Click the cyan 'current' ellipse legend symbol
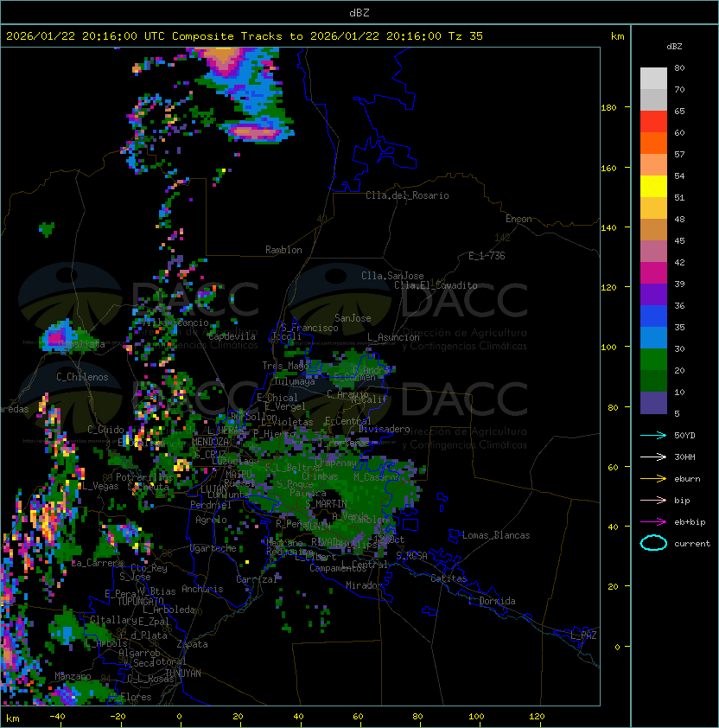 click(653, 543)
